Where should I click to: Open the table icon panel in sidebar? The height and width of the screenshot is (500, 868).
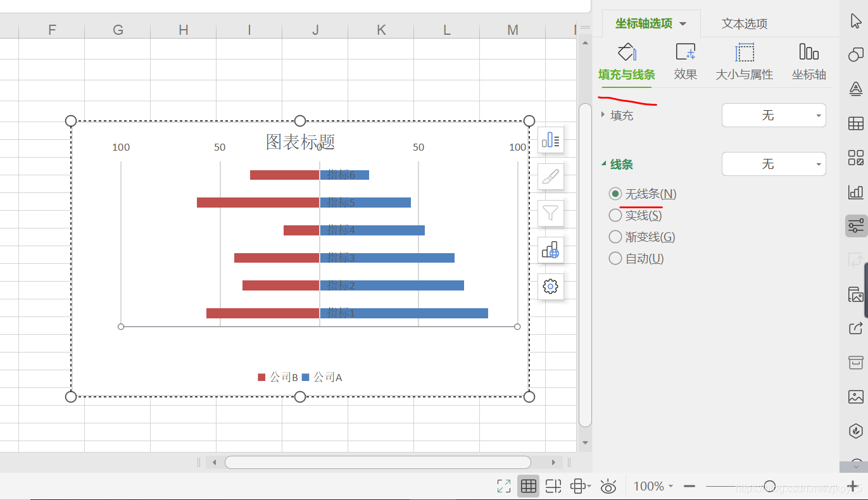point(856,123)
